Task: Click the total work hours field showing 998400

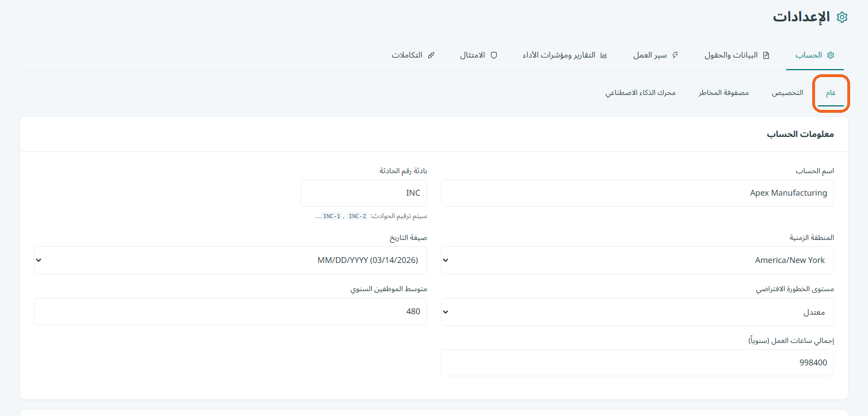Action: tap(637, 362)
